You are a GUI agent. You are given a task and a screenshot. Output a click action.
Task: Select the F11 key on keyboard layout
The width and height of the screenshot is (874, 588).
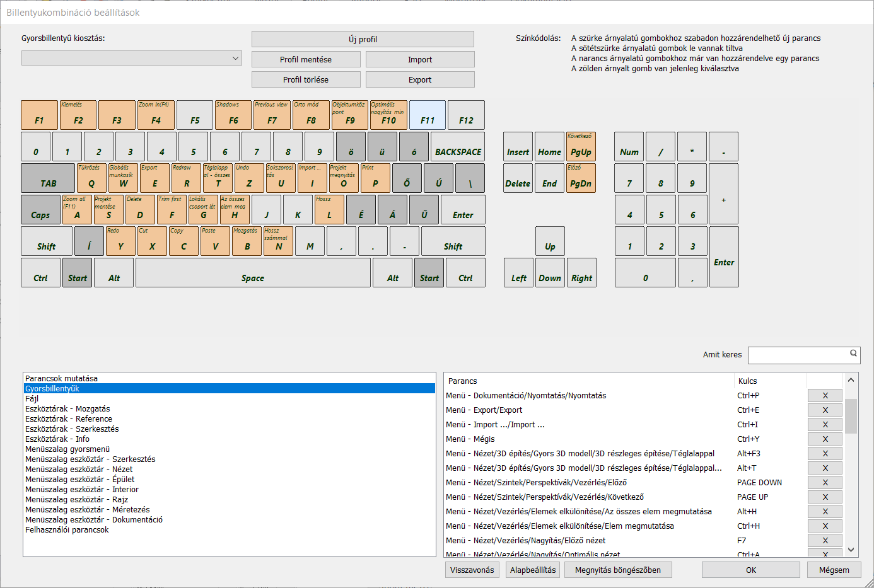coord(428,115)
